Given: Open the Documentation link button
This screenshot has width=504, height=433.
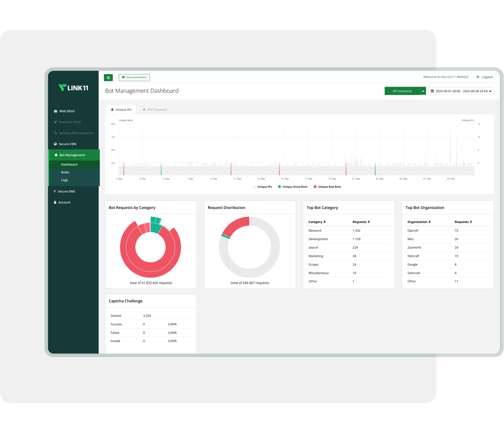Looking at the screenshot, I should pyautogui.click(x=134, y=77).
